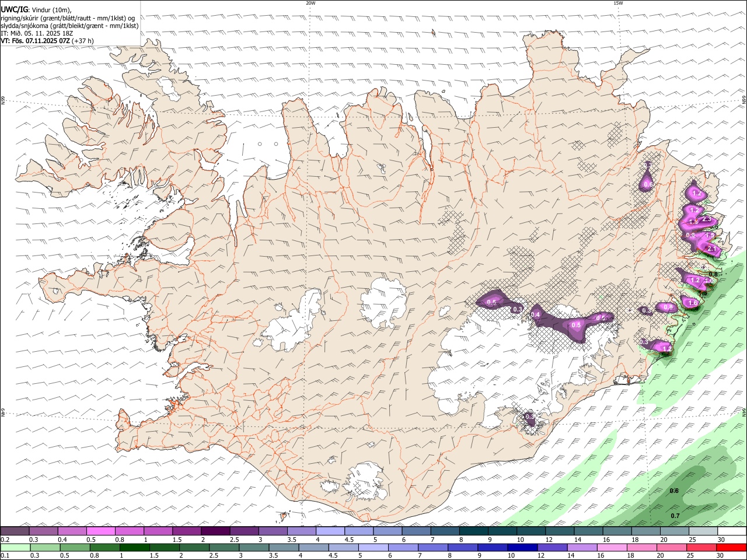The image size is (747, 560).
Task: Click the 1.5 snowfall value on the east coast
Action: click(710, 236)
